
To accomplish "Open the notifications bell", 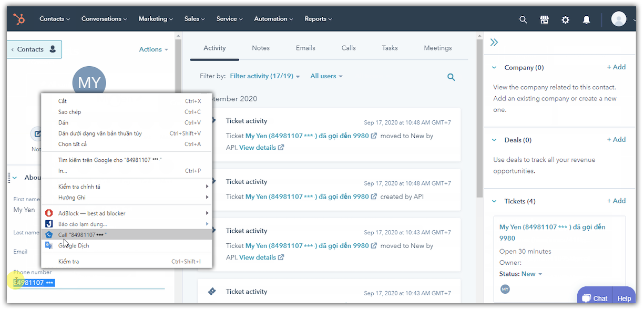I will pos(586,19).
